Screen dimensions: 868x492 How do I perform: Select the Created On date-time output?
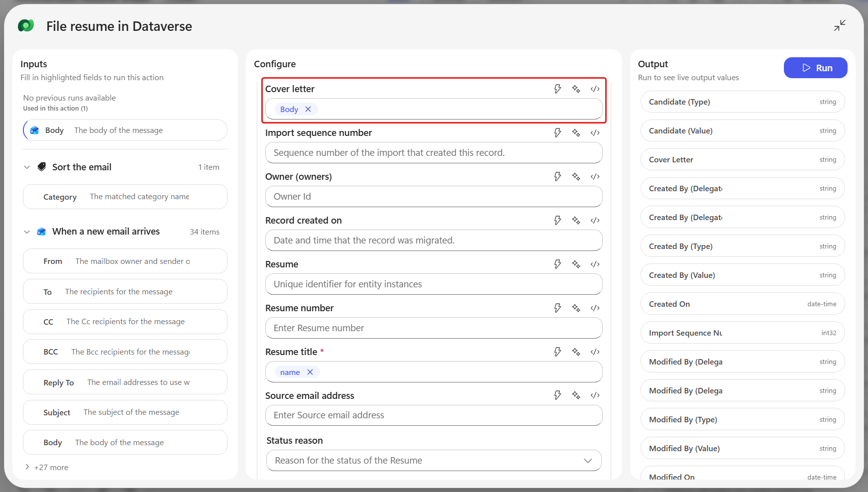coord(743,304)
